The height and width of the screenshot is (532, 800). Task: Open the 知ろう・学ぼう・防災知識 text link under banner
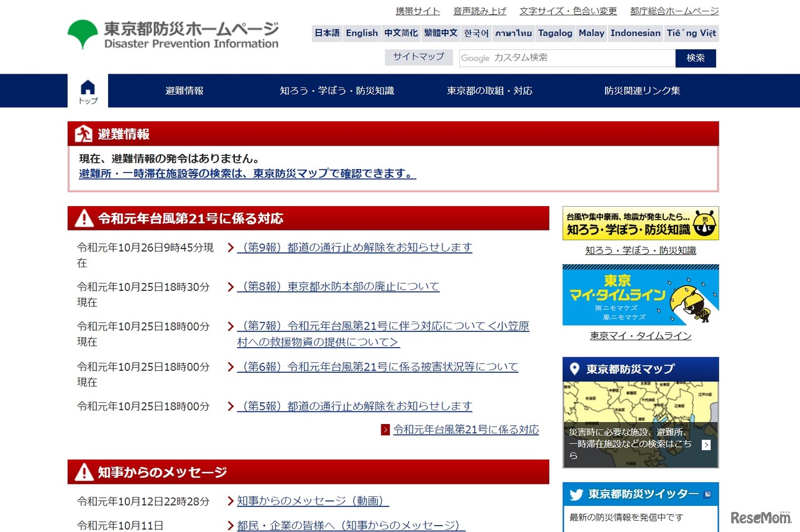[641, 250]
